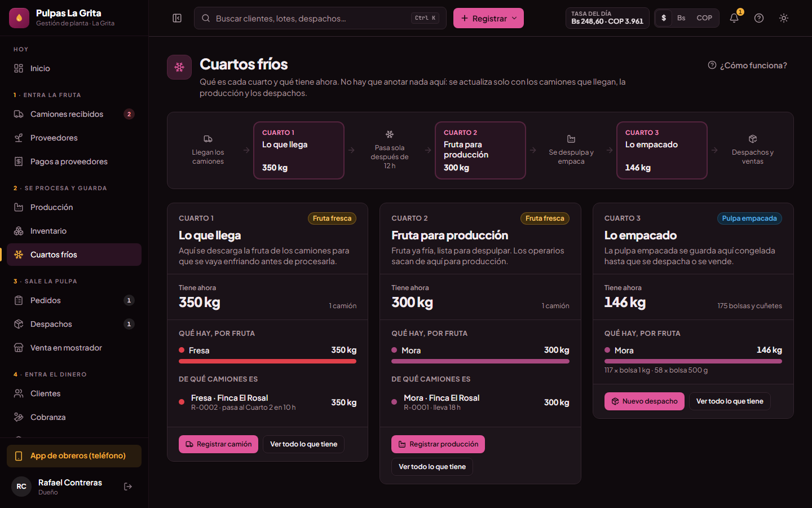The image size is (812, 508).
Task: Open App de obreros (teléfono)
Action: pos(74,456)
